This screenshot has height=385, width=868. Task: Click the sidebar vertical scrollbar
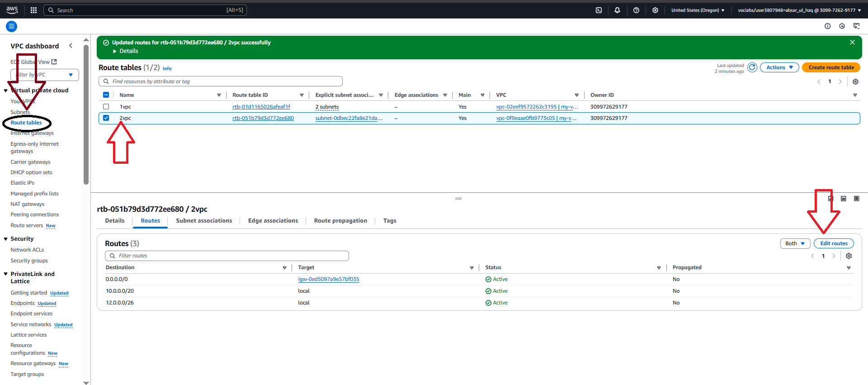(86, 115)
